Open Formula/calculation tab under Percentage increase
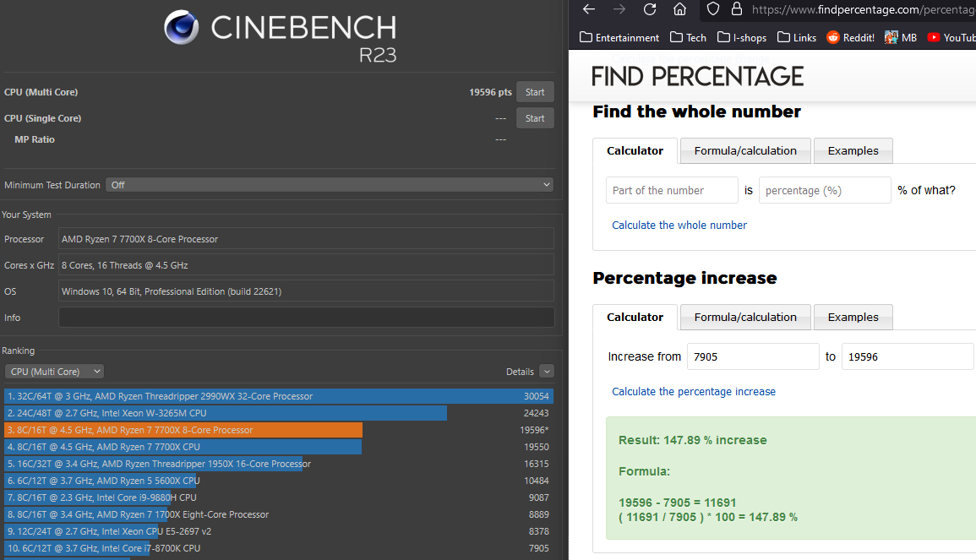Viewport: 976px width, 560px height. tap(745, 317)
